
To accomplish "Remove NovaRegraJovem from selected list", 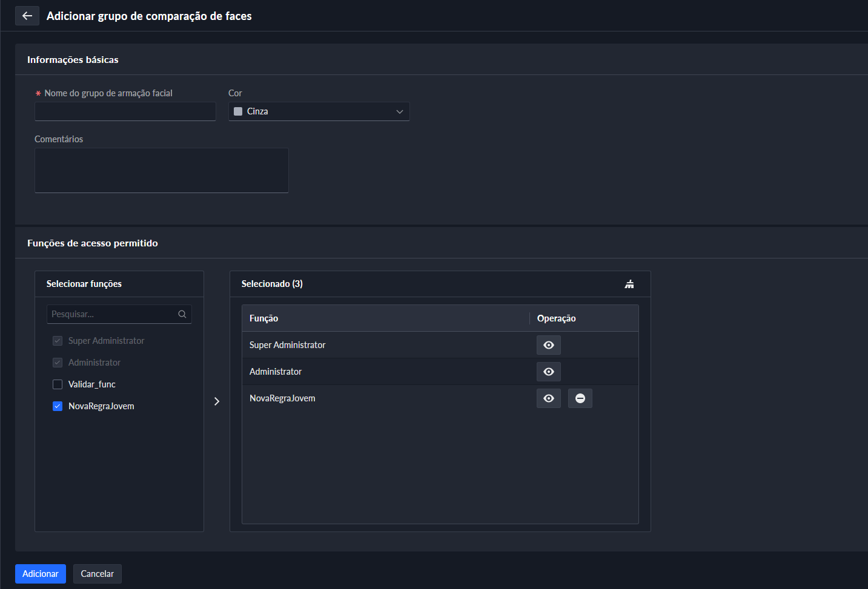I will [x=580, y=398].
